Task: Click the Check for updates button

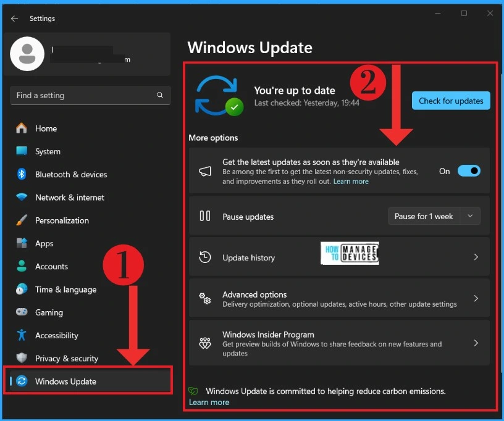Action: tap(451, 101)
